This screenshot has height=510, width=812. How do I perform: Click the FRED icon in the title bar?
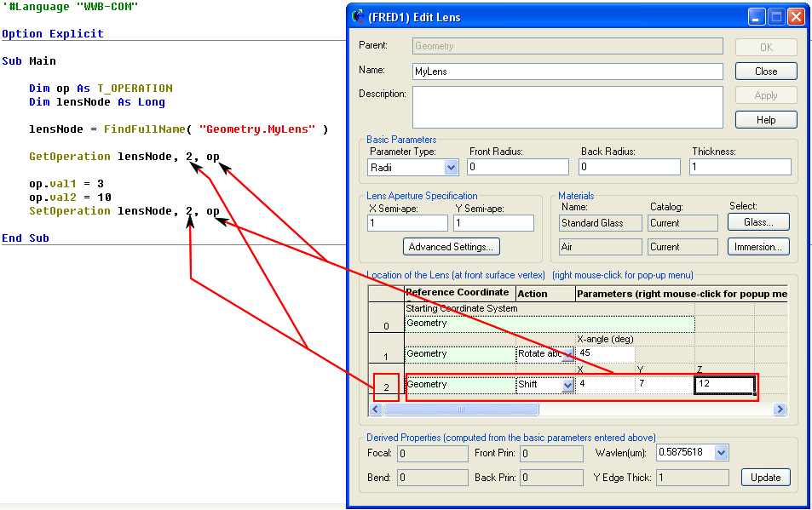(358, 16)
